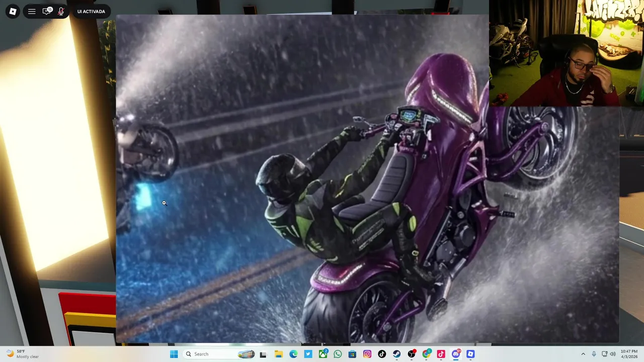
Task: Open the Windows Start menu
Action: [174, 354]
